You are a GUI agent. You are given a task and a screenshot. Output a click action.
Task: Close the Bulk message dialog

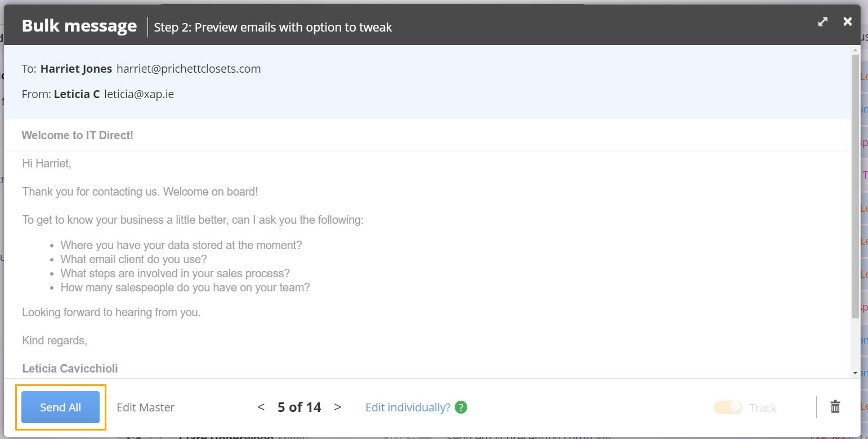coord(848,21)
